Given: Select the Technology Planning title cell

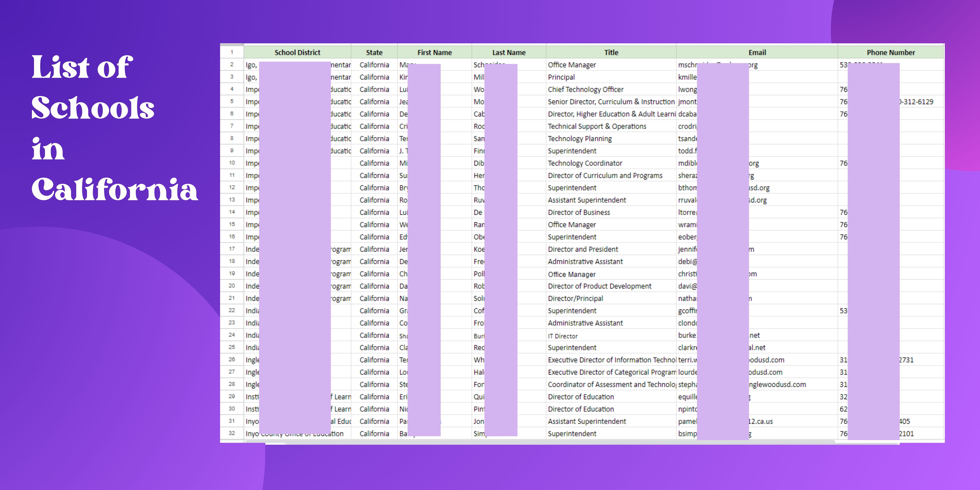Looking at the screenshot, I should pyautogui.click(x=579, y=139).
